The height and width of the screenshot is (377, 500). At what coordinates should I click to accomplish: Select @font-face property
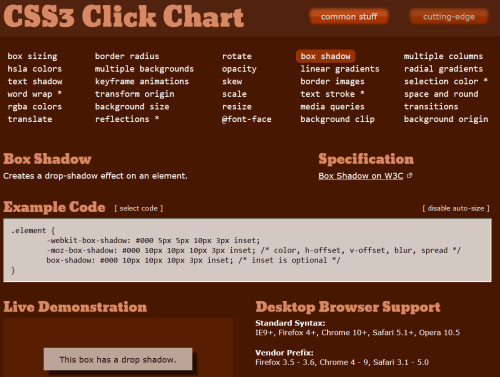point(246,119)
